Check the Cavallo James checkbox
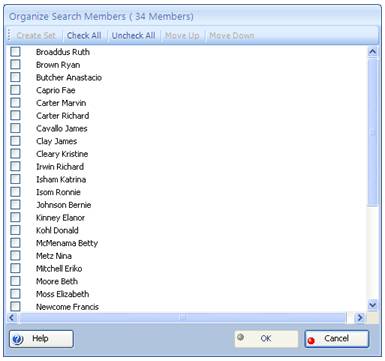385x361 pixels. [x=15, y=128]
